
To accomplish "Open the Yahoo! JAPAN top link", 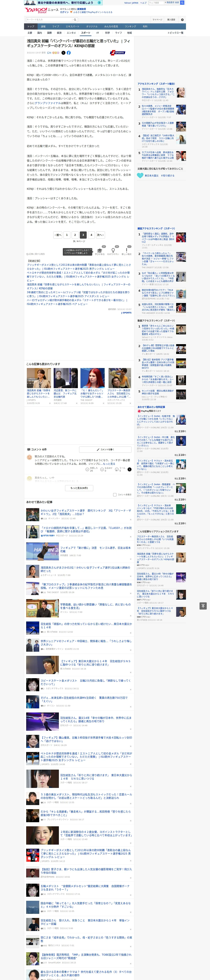I will coord(131,3).
